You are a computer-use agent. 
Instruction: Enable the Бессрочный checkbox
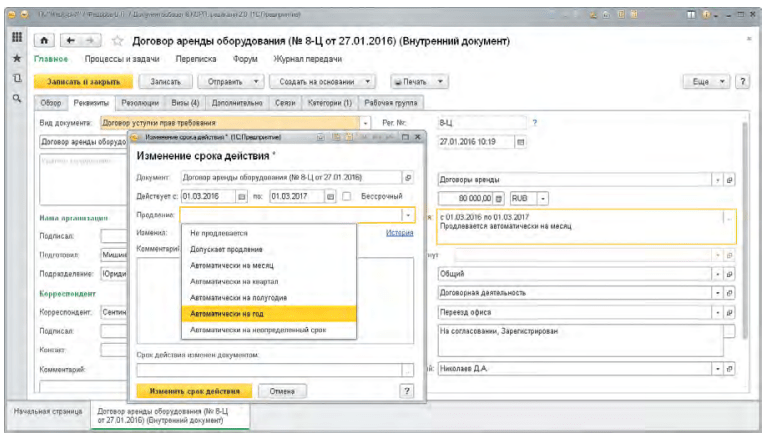pos(347,196)
